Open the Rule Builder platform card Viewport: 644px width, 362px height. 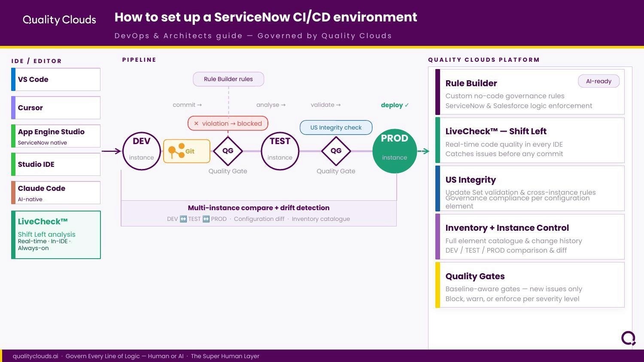530,92
